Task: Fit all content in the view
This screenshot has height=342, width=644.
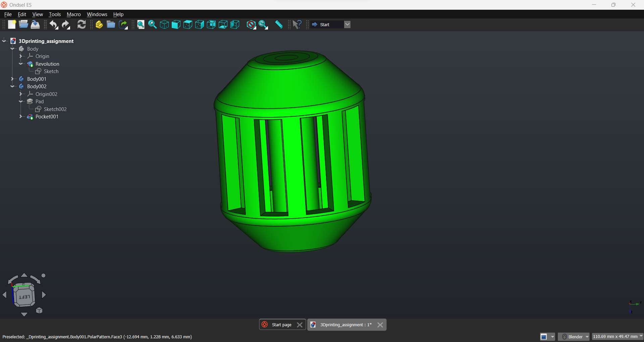Action: 141,25
